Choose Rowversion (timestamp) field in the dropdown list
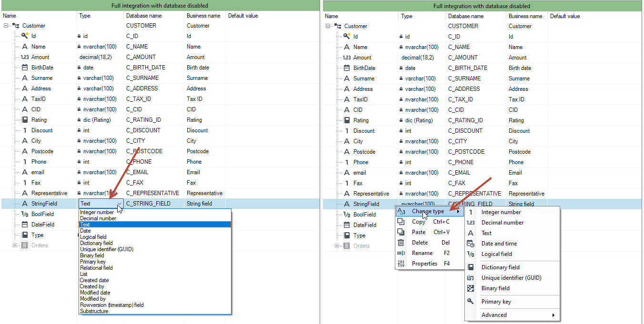The width and height of the screenshot is (644, 324). [x=155, y=305]
